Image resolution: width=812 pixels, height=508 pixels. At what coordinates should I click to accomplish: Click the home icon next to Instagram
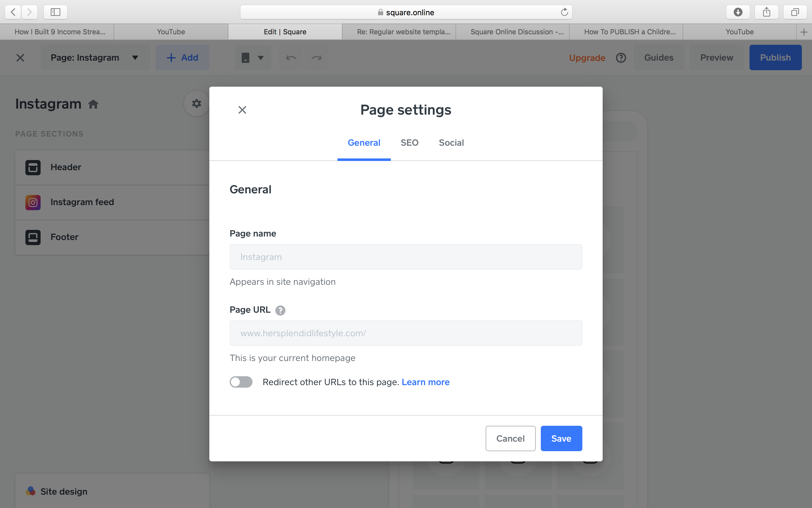[x=93, y=104]
